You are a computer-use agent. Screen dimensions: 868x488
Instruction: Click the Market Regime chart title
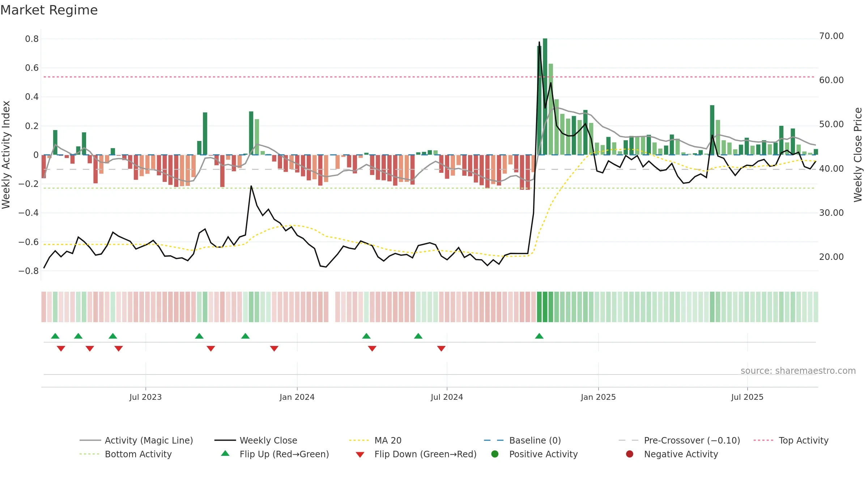[49, 10]
